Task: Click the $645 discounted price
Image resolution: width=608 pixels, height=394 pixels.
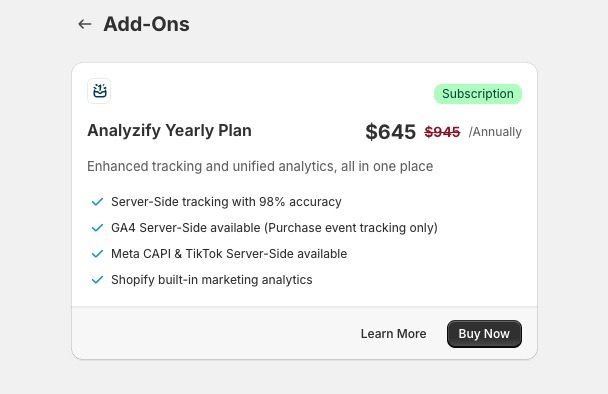Action: 390,132
